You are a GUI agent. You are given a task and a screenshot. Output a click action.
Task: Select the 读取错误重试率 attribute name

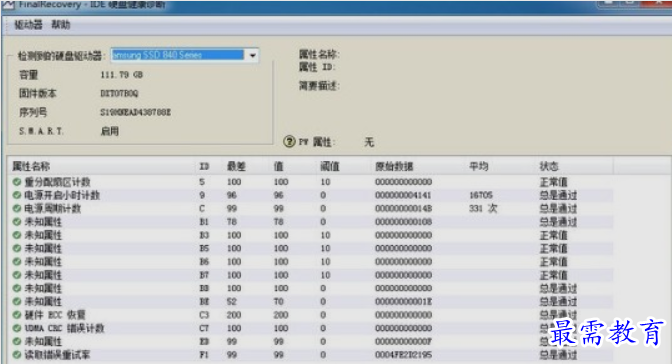[x=57, y=355]
